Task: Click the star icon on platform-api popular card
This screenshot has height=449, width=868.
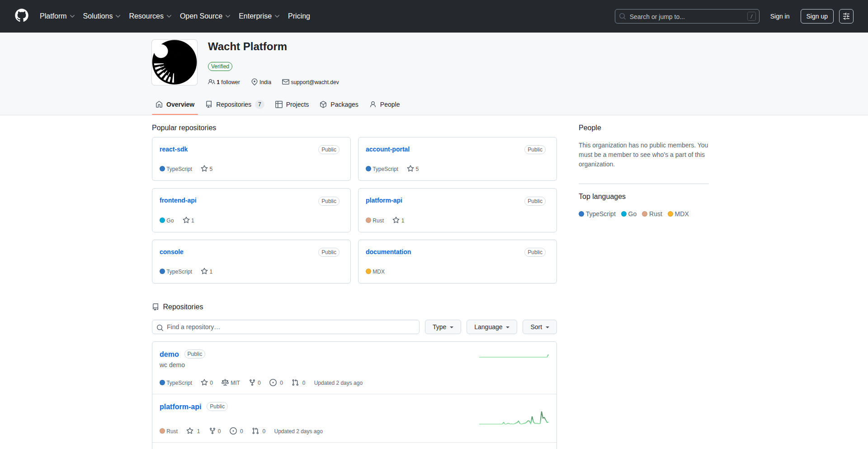Action: [x=396, y=220]
